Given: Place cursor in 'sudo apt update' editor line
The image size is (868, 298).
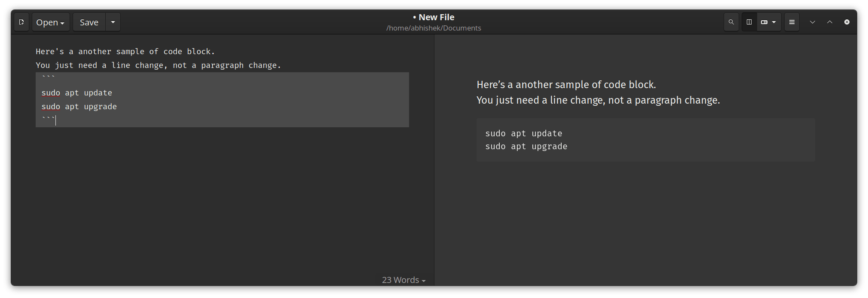Looking at the screenshot, I should click(x=77, y=93).
